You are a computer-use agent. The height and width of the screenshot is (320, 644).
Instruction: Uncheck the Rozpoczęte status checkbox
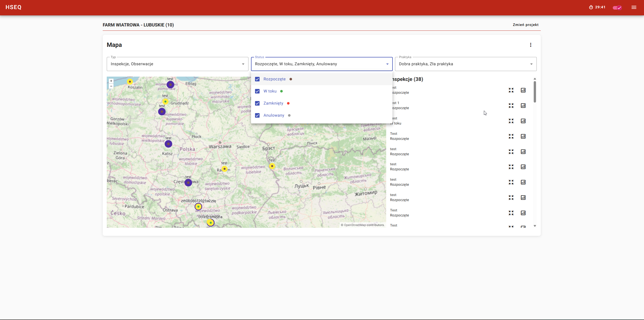coord(257,79)
